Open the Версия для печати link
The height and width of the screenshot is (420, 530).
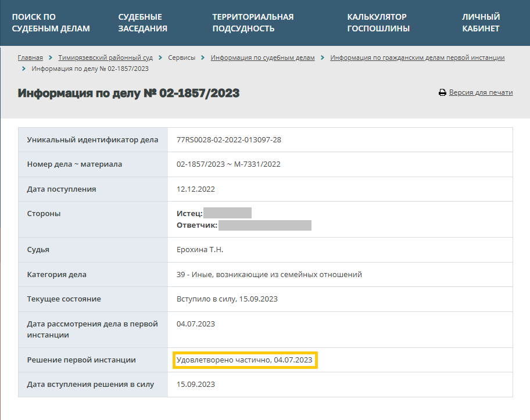(481, 92)
